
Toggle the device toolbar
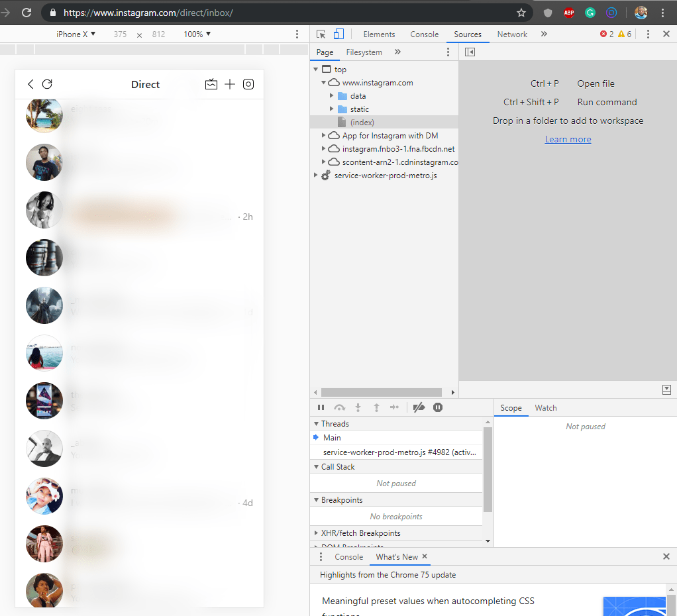pyautogui.click(x=338, y=34)
